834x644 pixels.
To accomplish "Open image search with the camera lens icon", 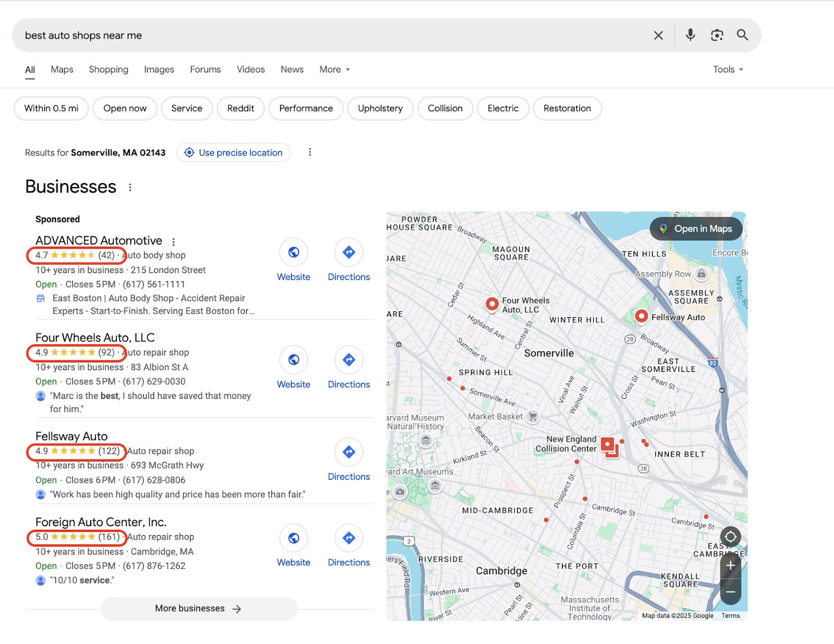I will click(x=717, y=35).
